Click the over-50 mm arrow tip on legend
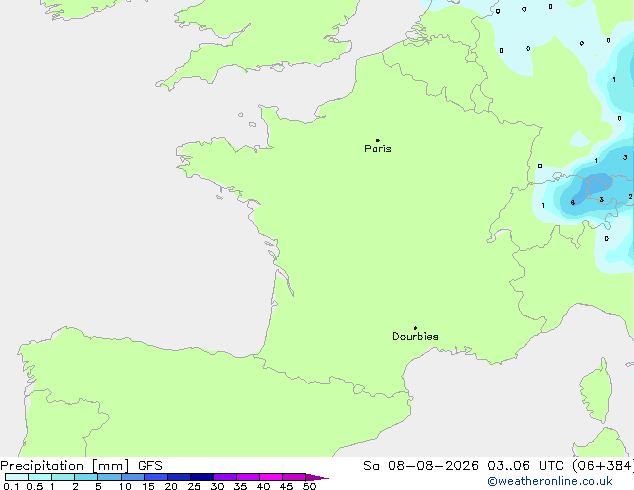The width and height of the screenshot is (634, 490). (x=317, y=477)
